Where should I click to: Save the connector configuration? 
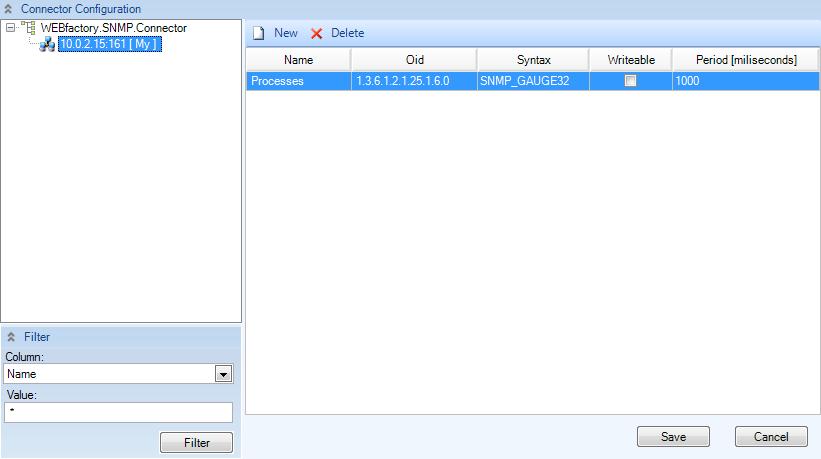tap(673, 437)
